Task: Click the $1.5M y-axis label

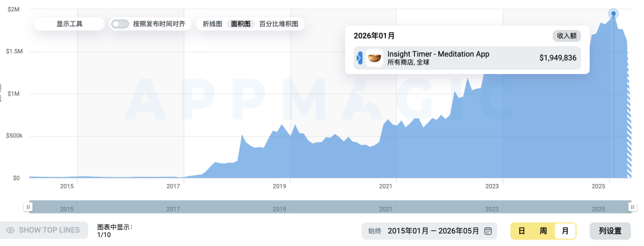Action: tap(15, 51)
